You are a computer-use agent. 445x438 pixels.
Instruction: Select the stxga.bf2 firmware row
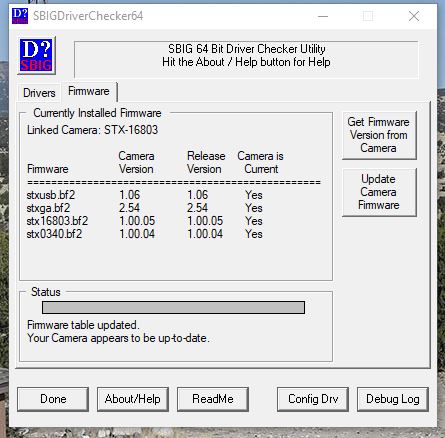coord(145,208)
